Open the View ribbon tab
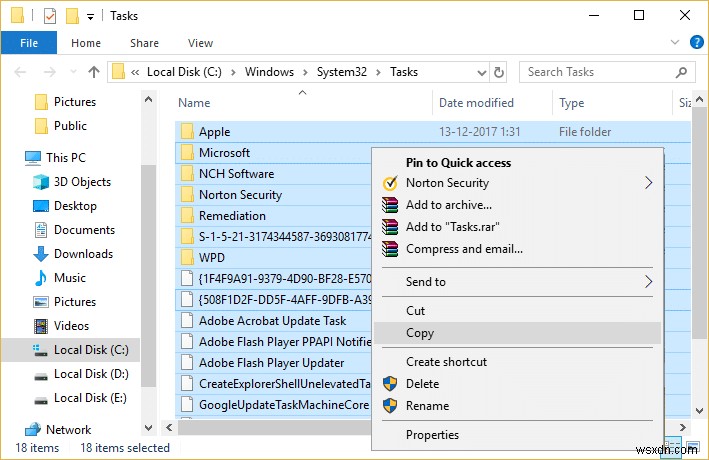Viewport: 709px width, 460px height. point(200,44)
